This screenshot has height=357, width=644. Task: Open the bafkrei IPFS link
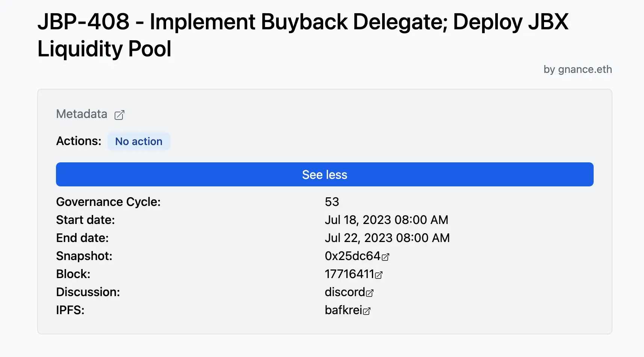(x=343, y=310)
